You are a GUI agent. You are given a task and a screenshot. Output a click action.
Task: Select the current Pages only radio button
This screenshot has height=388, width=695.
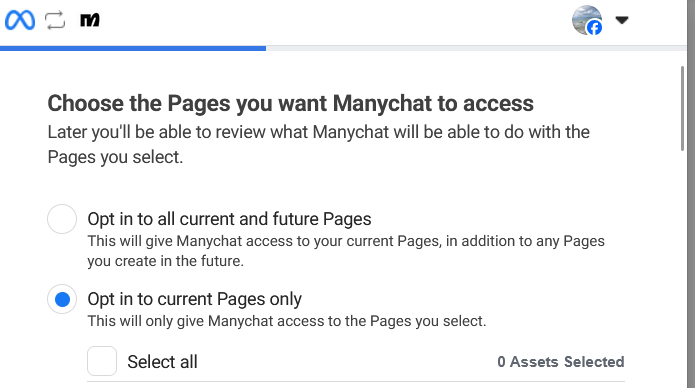62,299
